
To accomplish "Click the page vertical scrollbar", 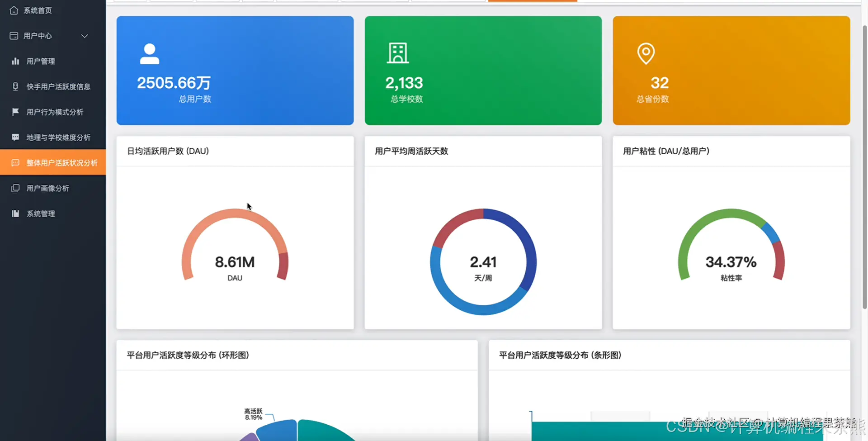I will click(864, 167).
